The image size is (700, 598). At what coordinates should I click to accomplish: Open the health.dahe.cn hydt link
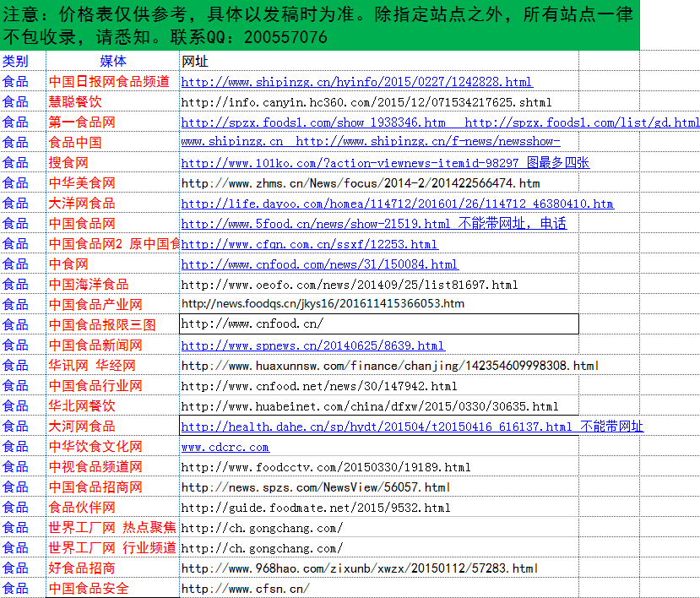coord(412,427)
